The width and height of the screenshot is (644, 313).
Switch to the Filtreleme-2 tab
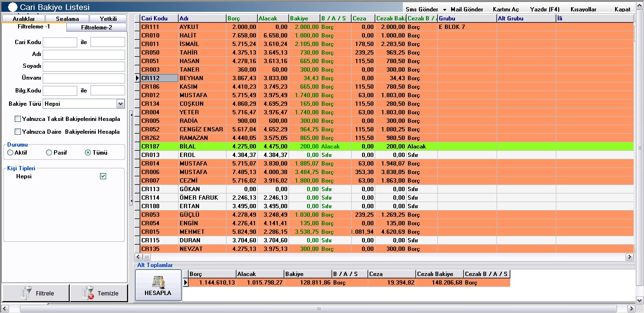[x=97, y=28]
